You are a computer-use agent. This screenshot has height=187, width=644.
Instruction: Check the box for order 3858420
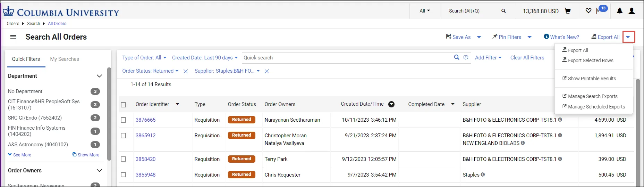(x=123, y=159)
